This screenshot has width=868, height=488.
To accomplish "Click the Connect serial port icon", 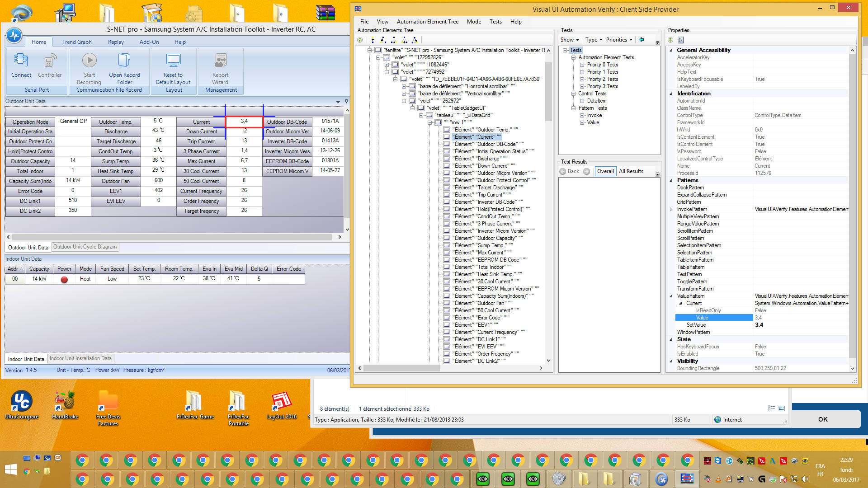I will [x=21, y=61].
